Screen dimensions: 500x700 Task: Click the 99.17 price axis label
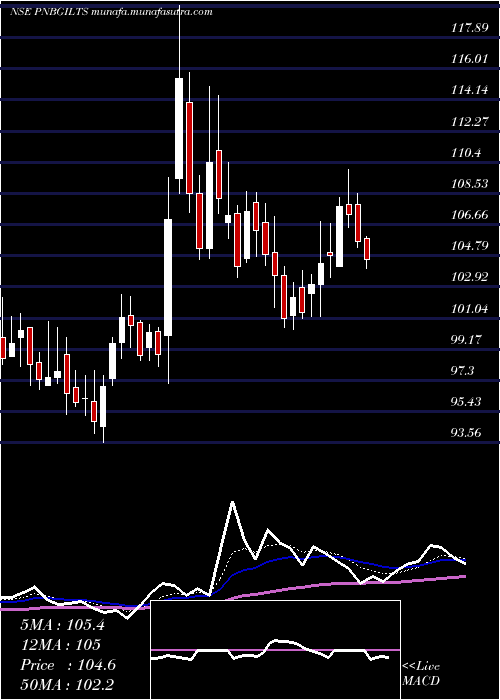tap(467, 340)
